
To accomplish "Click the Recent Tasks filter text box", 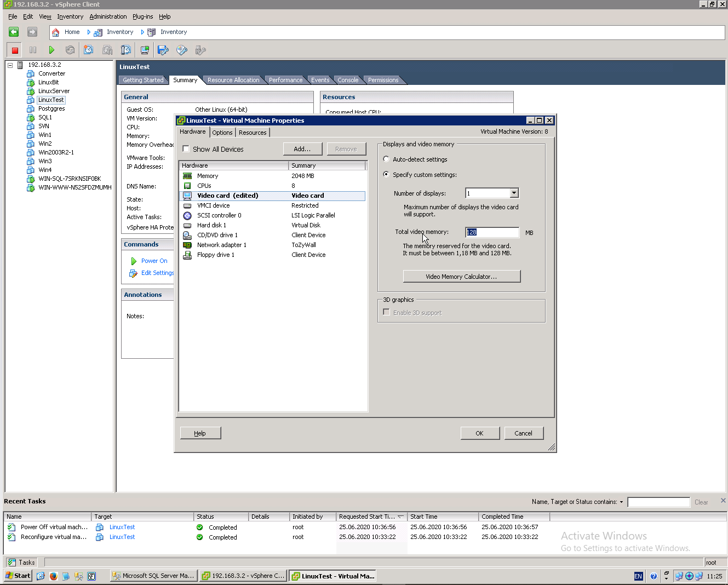I will tap(658, 502).
